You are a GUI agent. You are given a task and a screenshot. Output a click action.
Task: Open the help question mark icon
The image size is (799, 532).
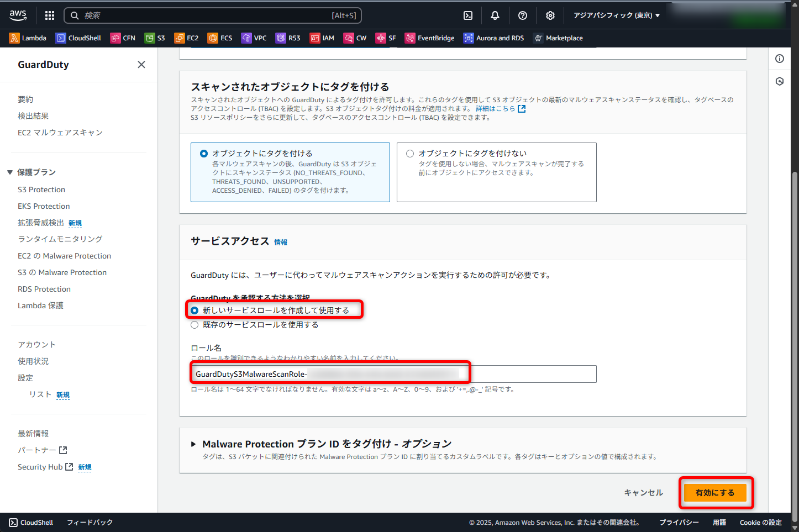tap(523, 15)
